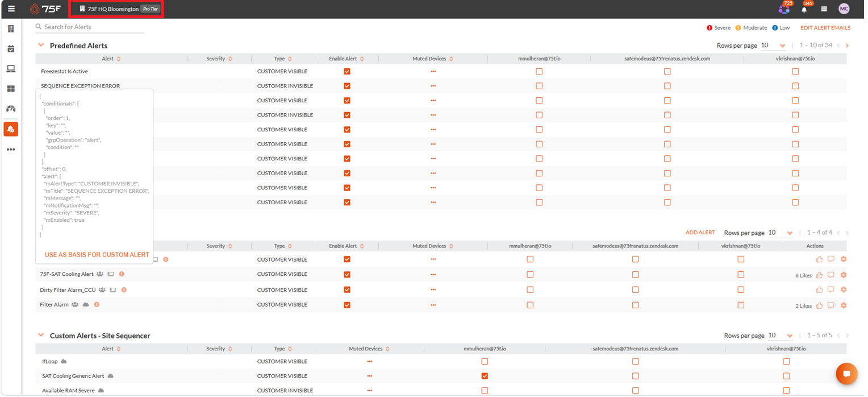This screenshot has width=868, height=397.
Task: Collapse Custom Alerts - Site Sequencer section
Action: click(x=41, y=335)
